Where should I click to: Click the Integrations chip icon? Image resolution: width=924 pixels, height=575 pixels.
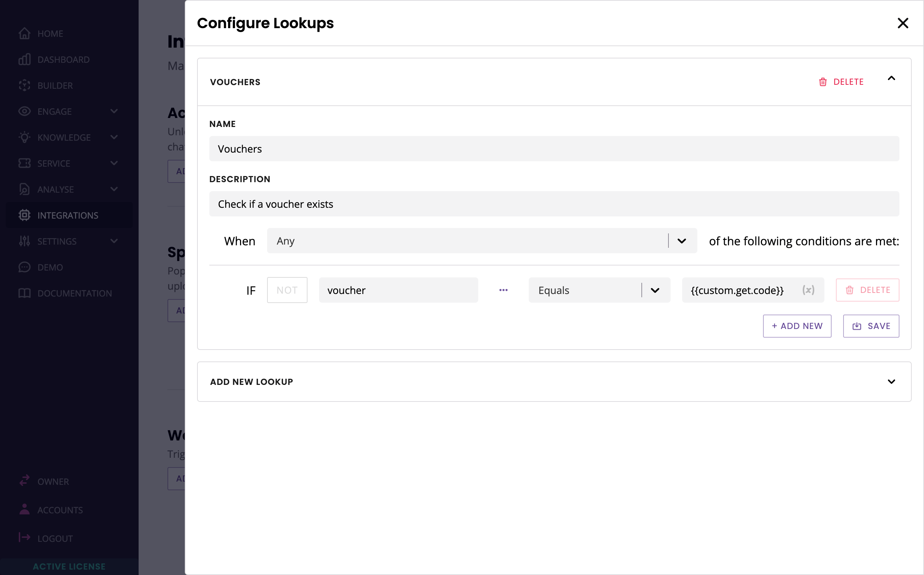[24, 215]
